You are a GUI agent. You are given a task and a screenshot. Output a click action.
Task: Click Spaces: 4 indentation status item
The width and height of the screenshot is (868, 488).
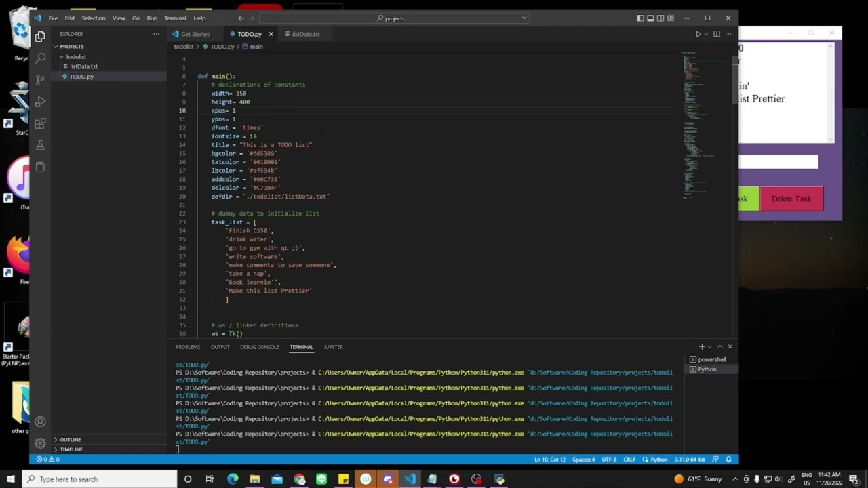pos(583,460)
